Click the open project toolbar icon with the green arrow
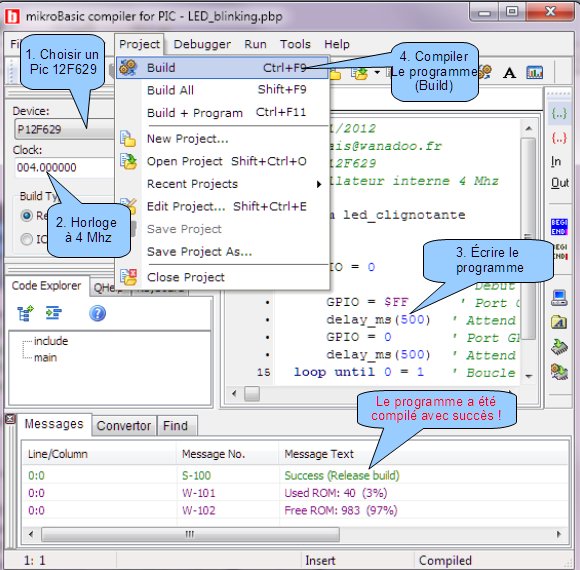 (360, 73)
